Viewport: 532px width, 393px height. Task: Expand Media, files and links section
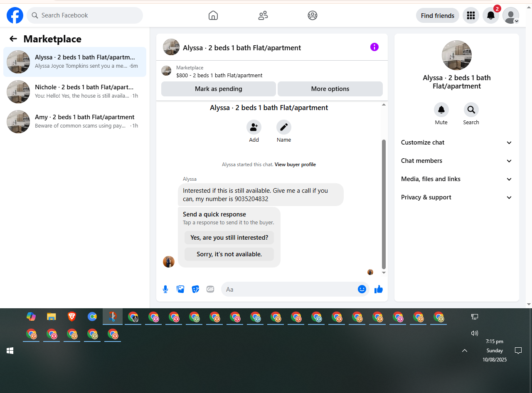[x=457, y=179]
